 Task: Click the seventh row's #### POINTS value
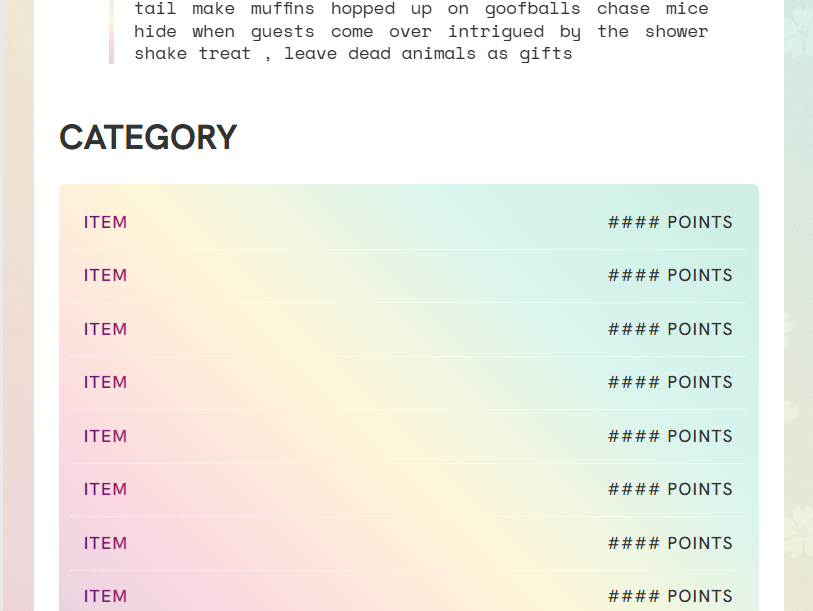670,543
